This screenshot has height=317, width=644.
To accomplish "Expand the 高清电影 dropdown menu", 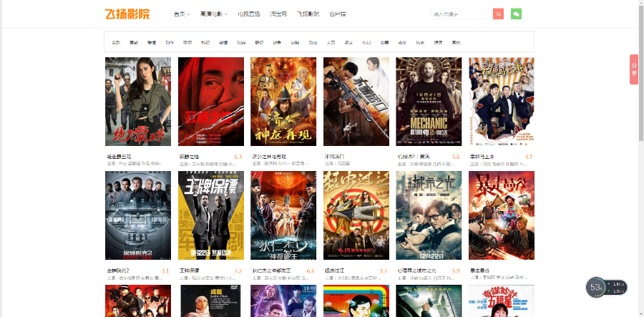I will [x=213, y=14].
